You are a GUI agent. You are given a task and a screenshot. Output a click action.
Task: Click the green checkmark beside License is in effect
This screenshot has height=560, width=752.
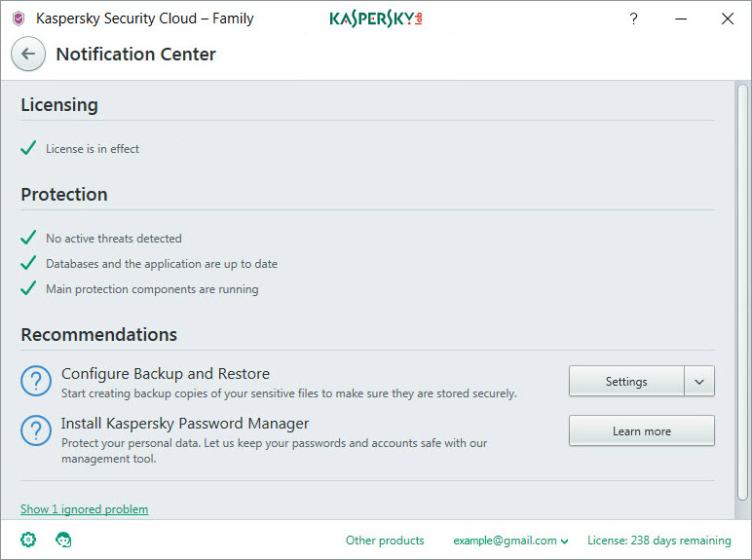pos(28,149)
